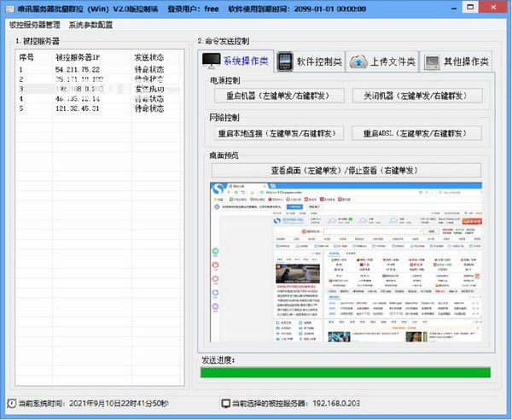Click the 关闭机器 button
Image resolution: width=512 pixels, height=420 pixels.
point(417,96)
